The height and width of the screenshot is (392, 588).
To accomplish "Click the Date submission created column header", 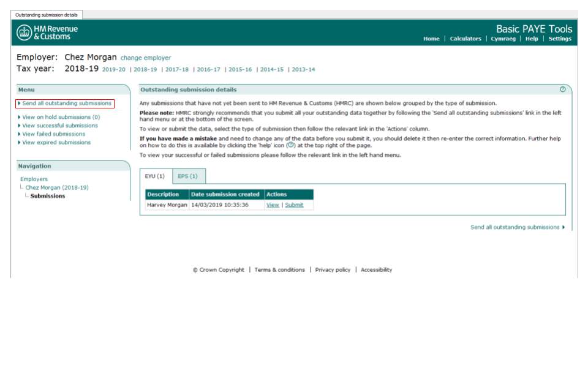I will point(227,194).
